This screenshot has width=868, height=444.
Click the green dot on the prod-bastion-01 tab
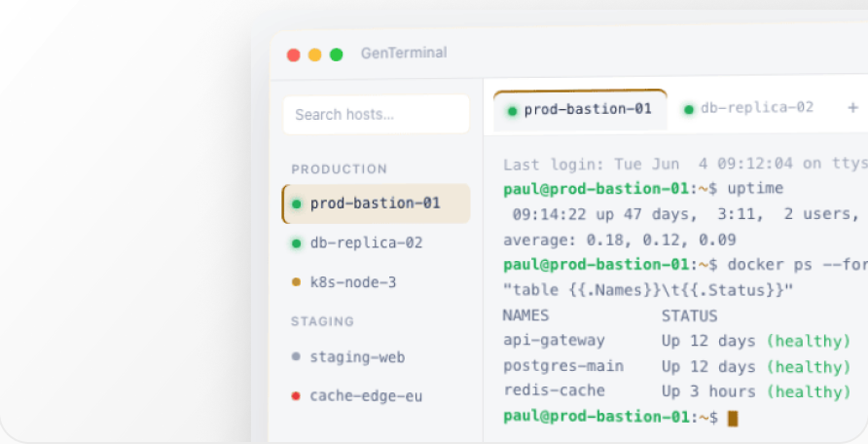tap(512, 111)
